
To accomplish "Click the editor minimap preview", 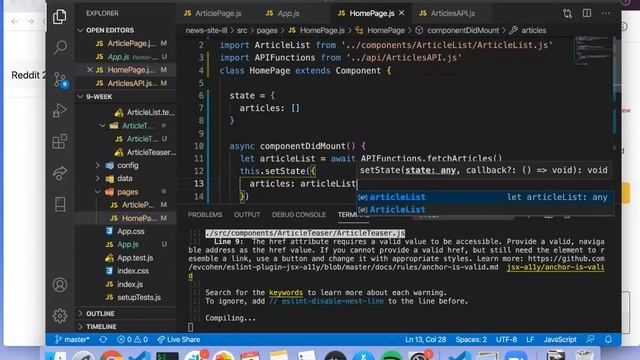I will tap(593, 50).
